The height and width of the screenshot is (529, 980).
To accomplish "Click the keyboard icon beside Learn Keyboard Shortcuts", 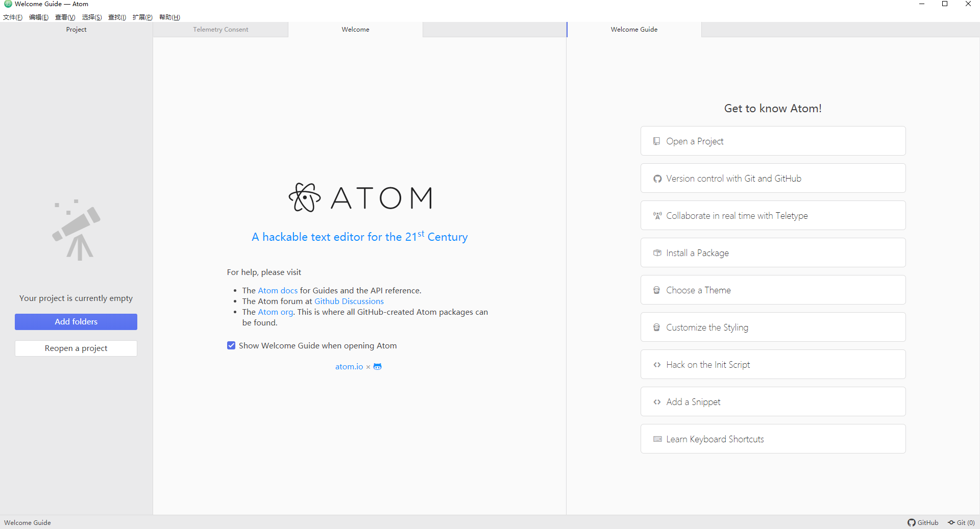I will click(657, 439).
